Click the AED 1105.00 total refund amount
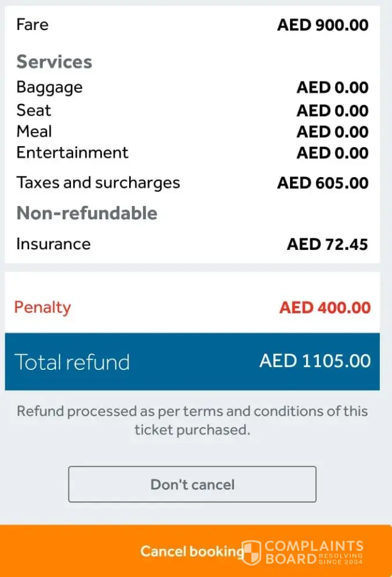Viewport: 392px width, 577px height. [x=315, y=361]
